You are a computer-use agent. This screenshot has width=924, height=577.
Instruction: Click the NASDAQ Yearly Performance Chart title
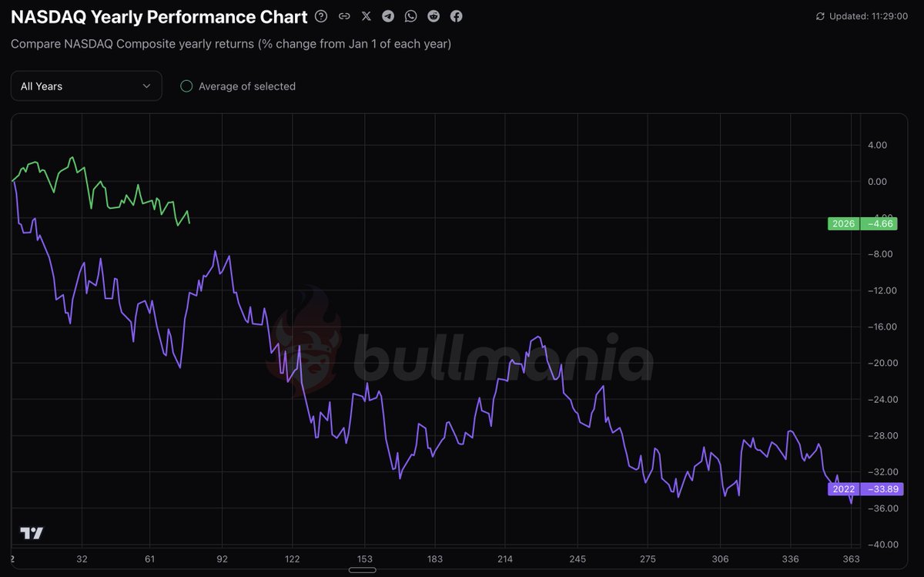click(159, 17)
